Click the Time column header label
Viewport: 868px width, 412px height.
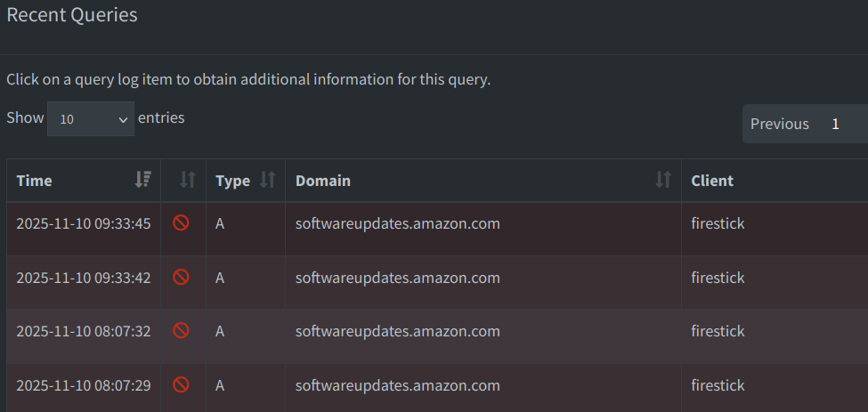coord(35,181)
